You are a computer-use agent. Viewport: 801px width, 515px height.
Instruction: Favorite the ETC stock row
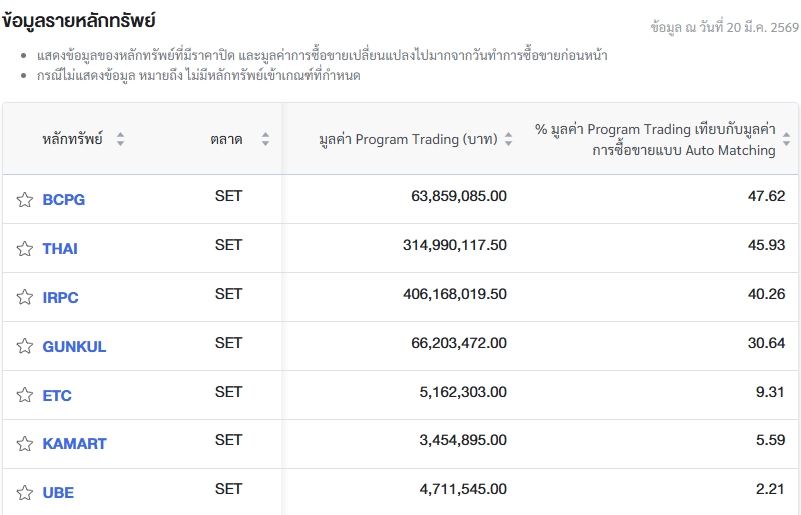point(25,396)
